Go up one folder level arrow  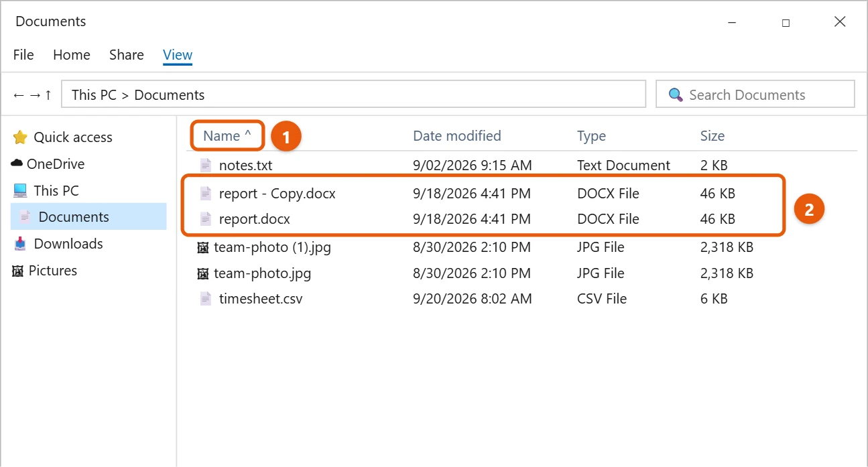click(48, 95)
